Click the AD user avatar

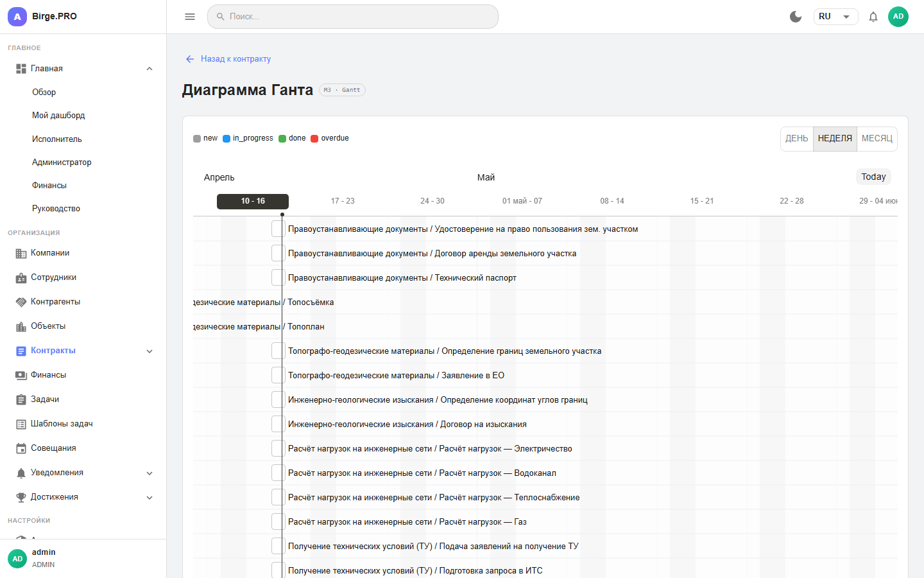point(898,17)
